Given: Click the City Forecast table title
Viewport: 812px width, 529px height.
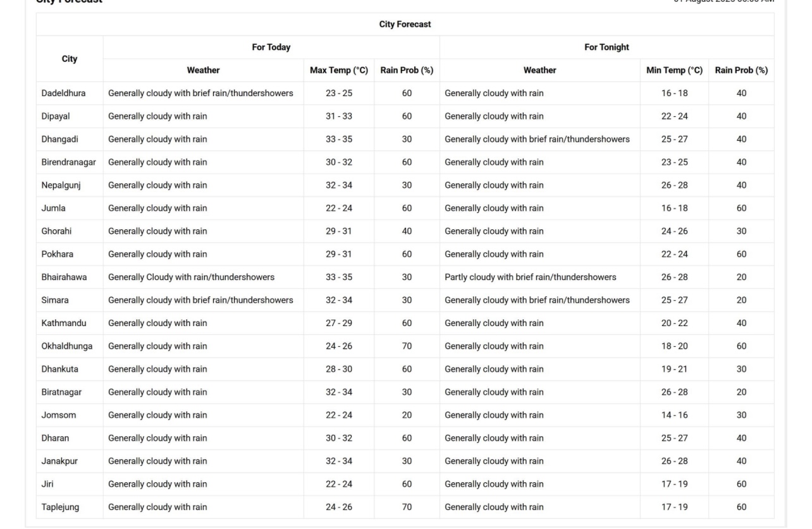Looking at the screenshot, I should [x=405, y=24].
